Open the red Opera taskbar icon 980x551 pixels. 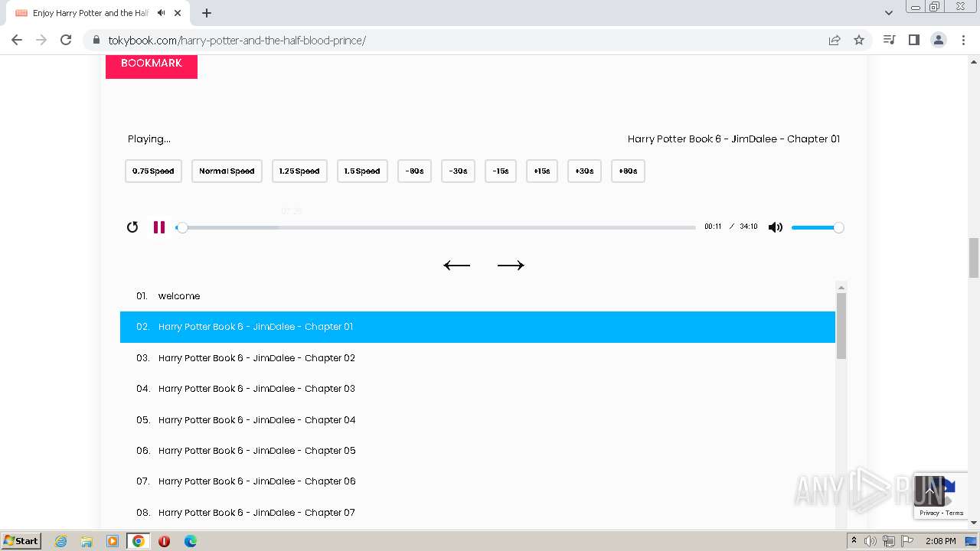(x=164, y=541)
